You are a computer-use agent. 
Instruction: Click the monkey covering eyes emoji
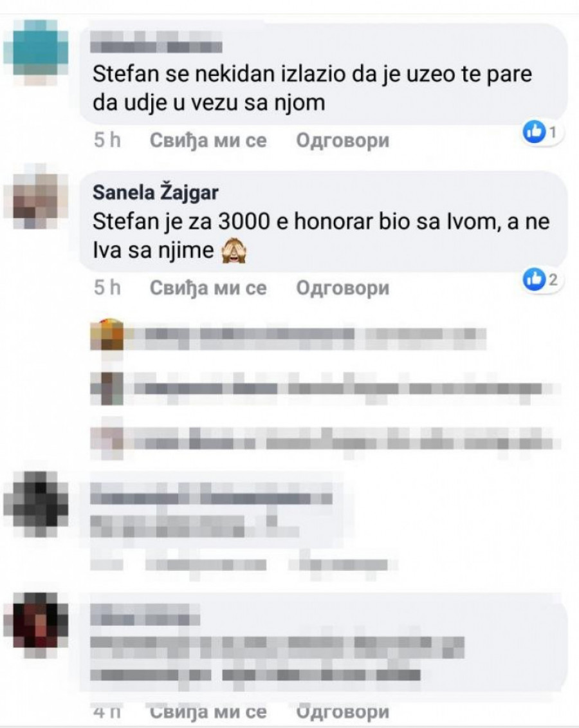point(234,252)
